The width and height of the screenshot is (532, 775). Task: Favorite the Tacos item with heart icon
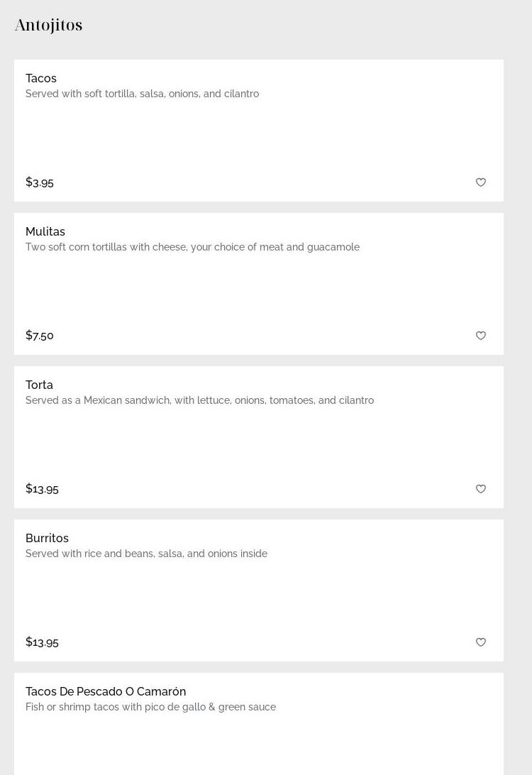click(x=481, y=182)
